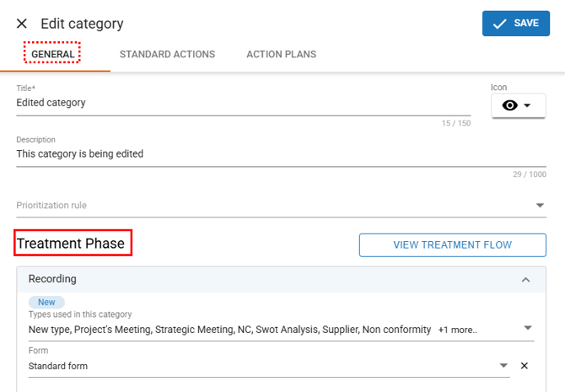565x392 pixels.
Task: Open the Form dropdown arrow
Action: click(x=504, y=366)
